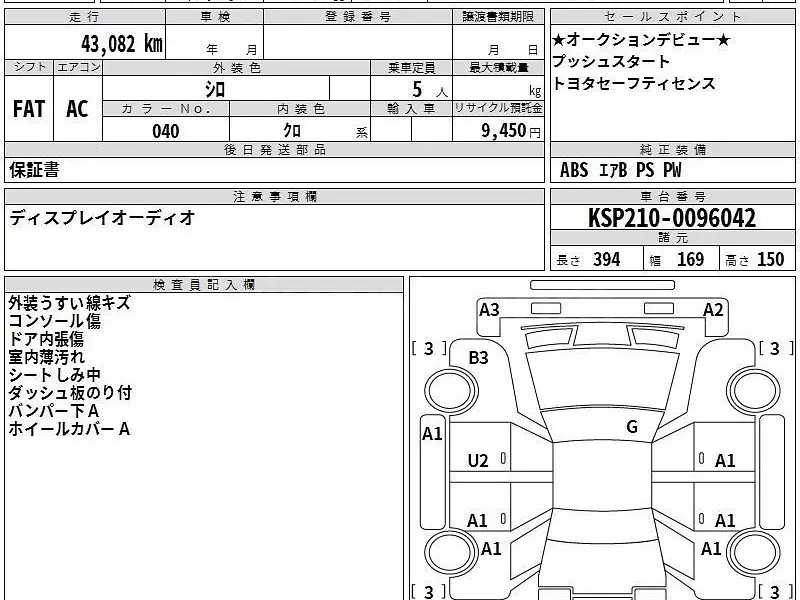Click inspector note ダッシュ板のり付
The width and height of the screenshot is (800, 600).
70,392
